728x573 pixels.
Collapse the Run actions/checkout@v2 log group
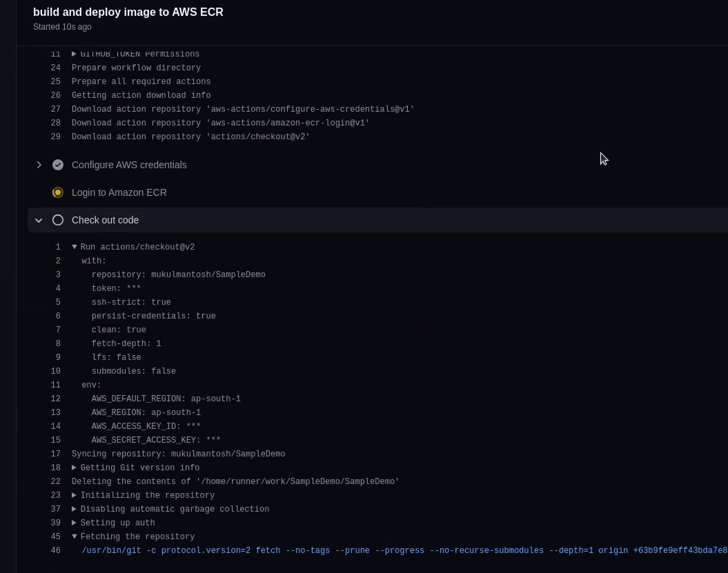[75, 247]
